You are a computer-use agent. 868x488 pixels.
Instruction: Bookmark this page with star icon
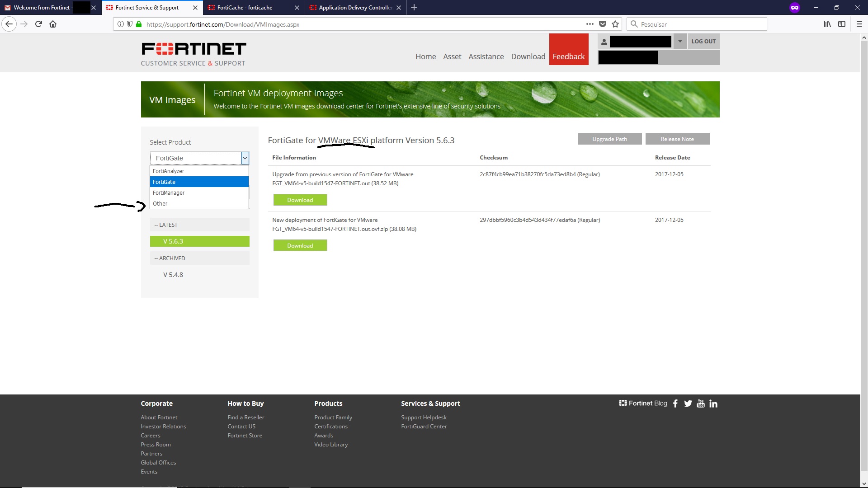[615, 24]
